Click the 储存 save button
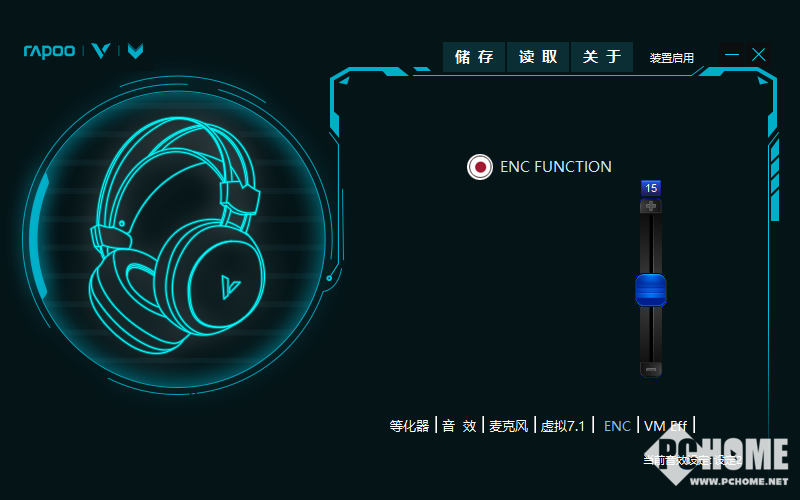Image resolution: width=800 pixels, height=500 pixels. (474, 57)
